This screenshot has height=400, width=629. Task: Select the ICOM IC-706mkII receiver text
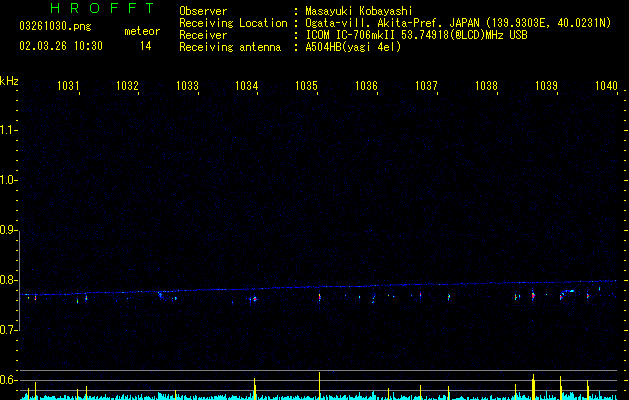coord(416,35)
